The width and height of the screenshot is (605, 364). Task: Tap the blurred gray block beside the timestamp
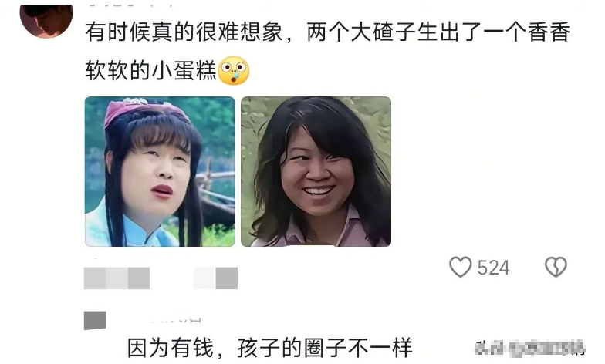click(x=215, y=278)
